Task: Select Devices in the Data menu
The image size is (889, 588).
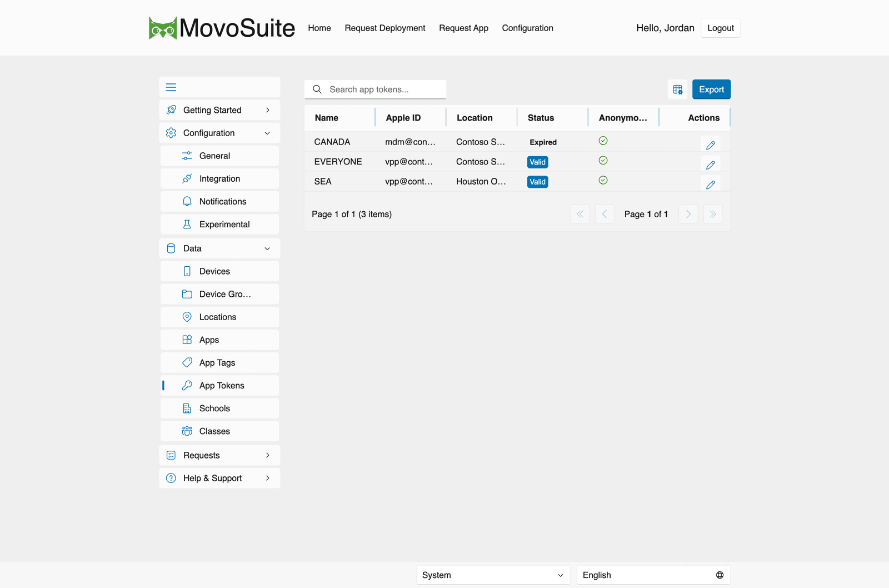Action: (219, 271)
